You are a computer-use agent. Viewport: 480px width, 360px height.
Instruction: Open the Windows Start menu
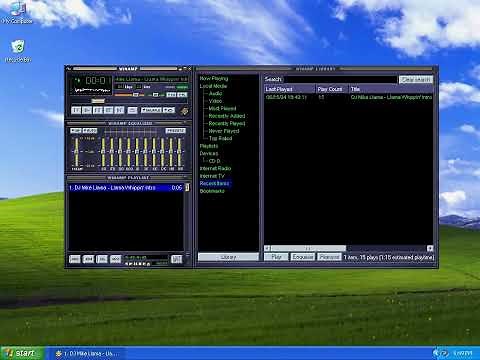(22, 353)
